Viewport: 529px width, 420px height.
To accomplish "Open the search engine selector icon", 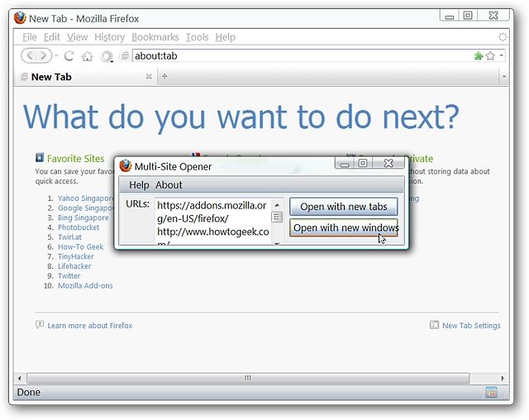I will click(x=107, y=56).
